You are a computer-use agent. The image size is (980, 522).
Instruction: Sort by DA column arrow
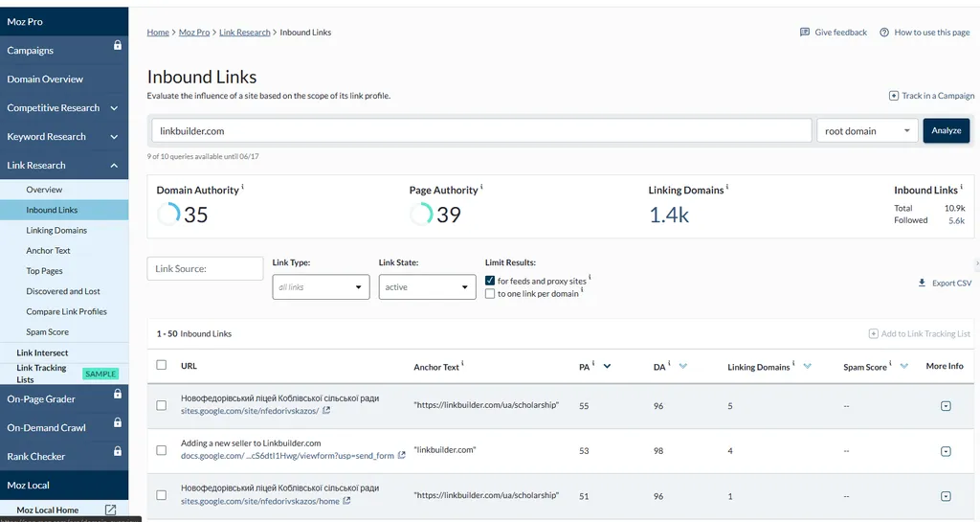[x=683, y=366]
